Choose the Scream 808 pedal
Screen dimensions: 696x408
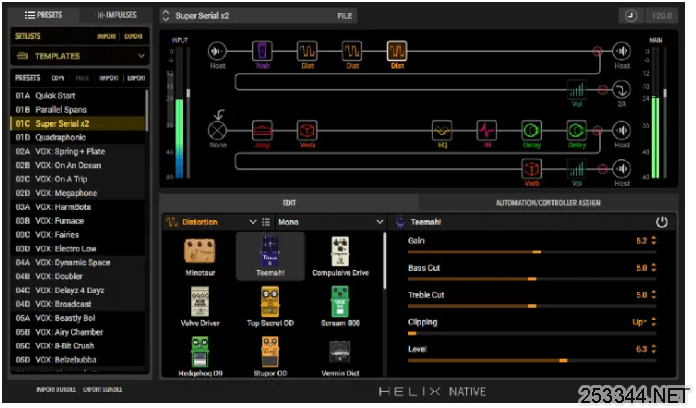[340, 306]
